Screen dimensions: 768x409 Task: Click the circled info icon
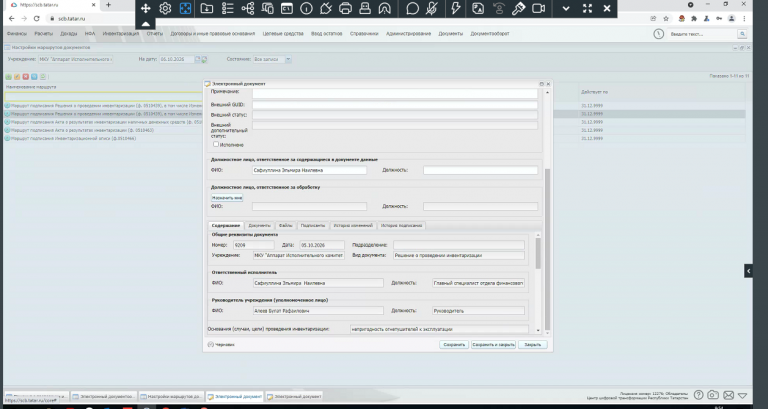[306, 8]
